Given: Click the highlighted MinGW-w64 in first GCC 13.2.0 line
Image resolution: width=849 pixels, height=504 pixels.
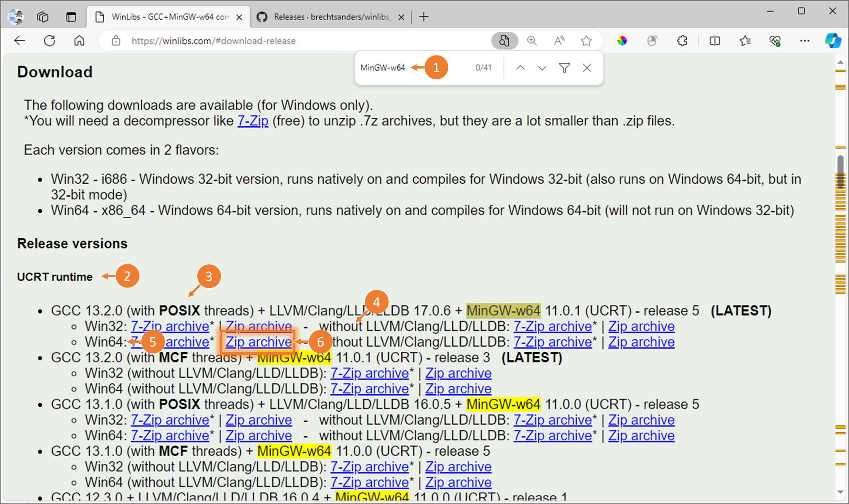Looking at the screenshot, I should coord(503,310).
